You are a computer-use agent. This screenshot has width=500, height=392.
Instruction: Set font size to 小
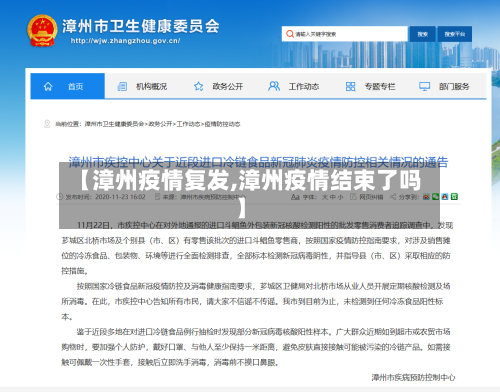(340, 197)
